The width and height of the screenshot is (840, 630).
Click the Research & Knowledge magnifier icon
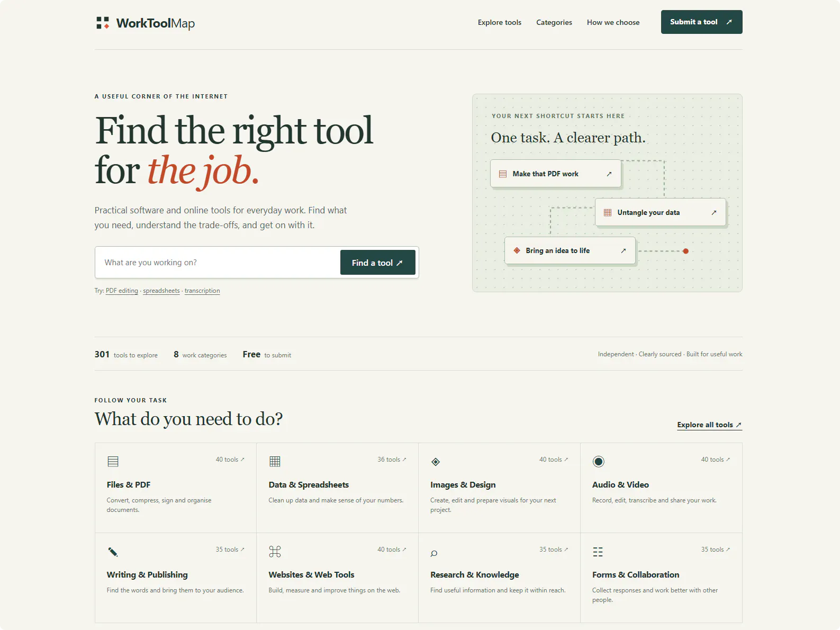tap(434, 553)
